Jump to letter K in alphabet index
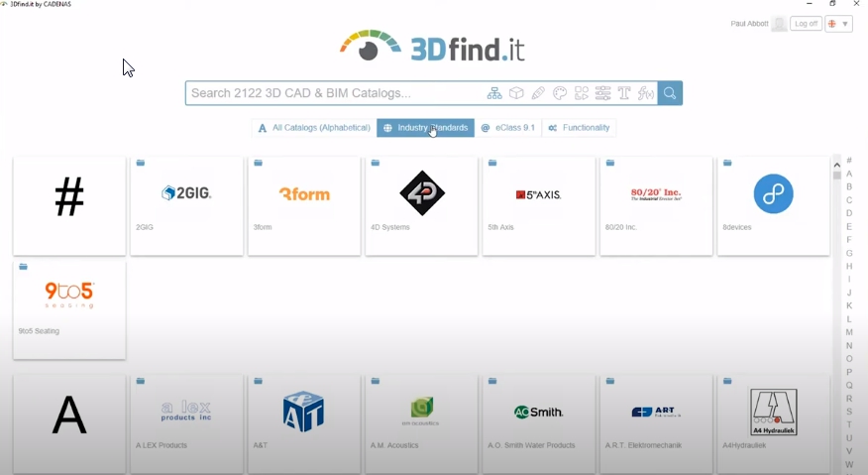 click(x=849, y=306)
